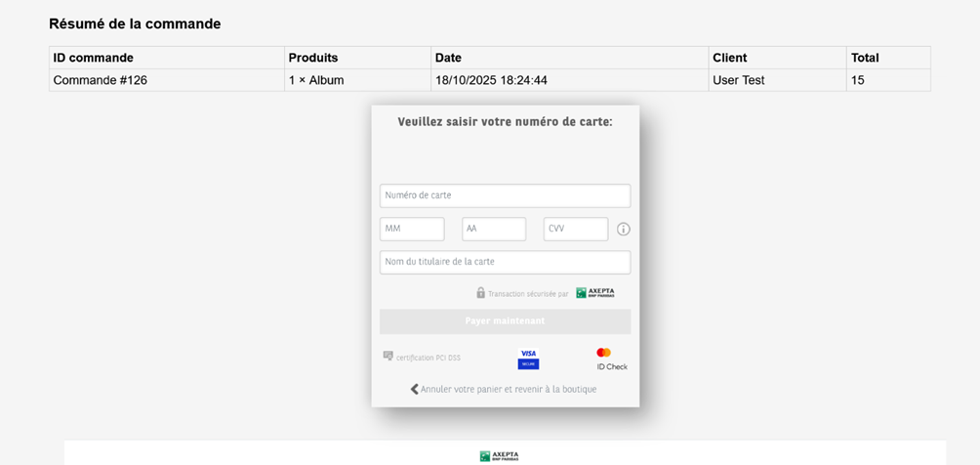Screen dimensions: 980x465
Task: Click the ID commande column header
Action: (x=94, y=58)
